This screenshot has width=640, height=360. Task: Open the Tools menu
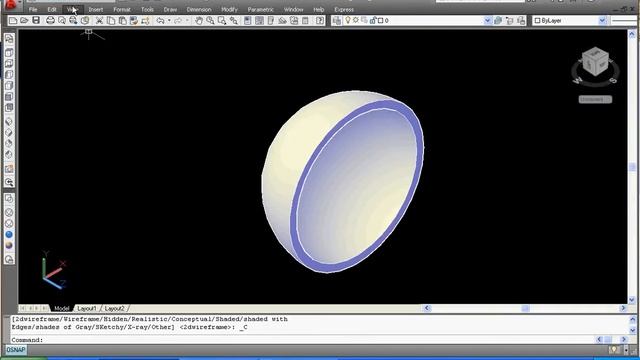click(147, 9)
